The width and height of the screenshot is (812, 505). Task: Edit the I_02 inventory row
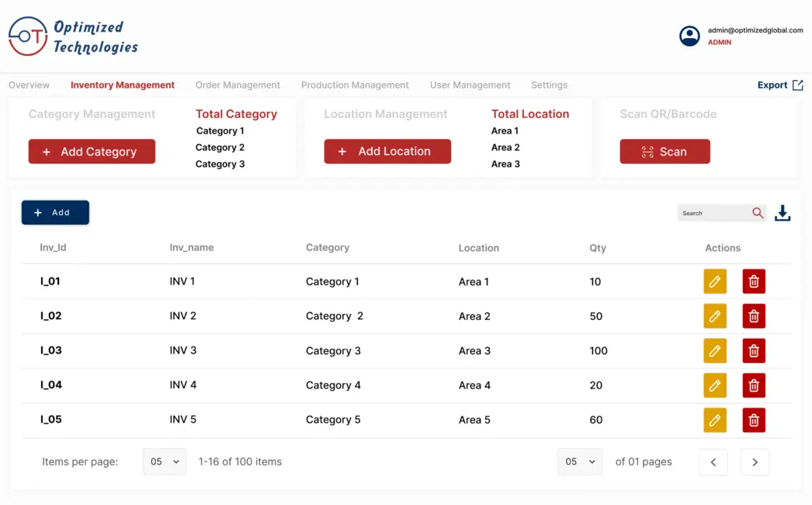pyautogui.click(x=715, y=316)
